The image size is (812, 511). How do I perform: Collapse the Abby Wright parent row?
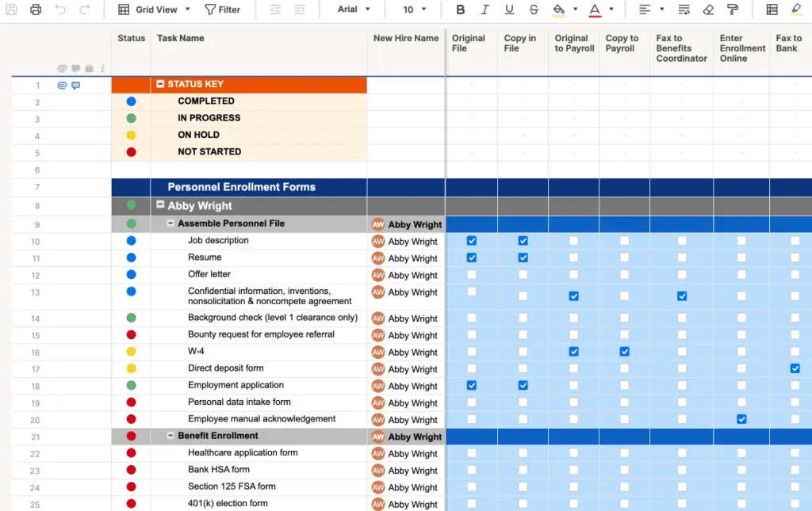pos(160,204)
